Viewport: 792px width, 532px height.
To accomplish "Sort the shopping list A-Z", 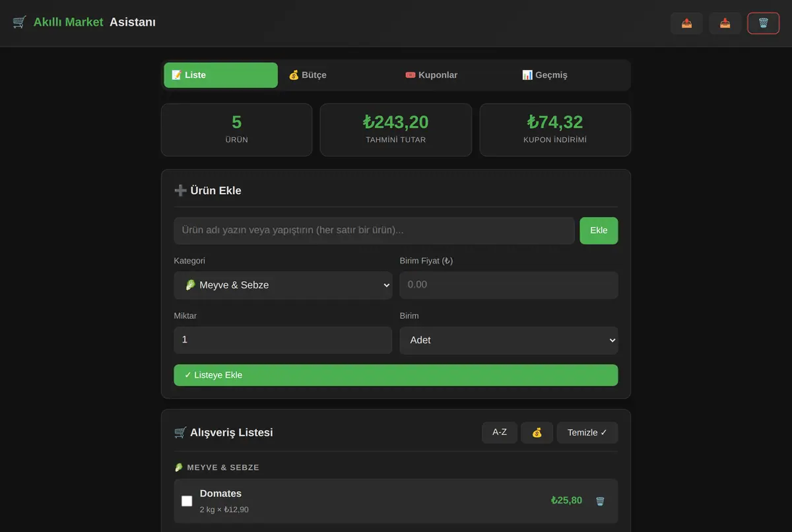I will click(500, 432).
